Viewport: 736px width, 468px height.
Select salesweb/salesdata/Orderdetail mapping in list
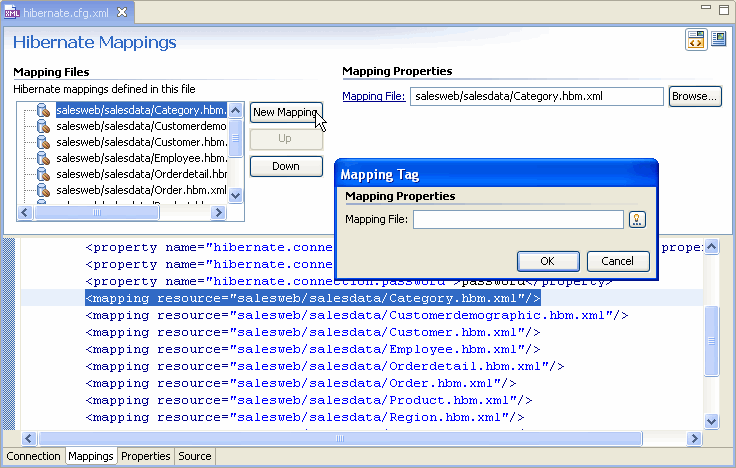tap(141, 174)
